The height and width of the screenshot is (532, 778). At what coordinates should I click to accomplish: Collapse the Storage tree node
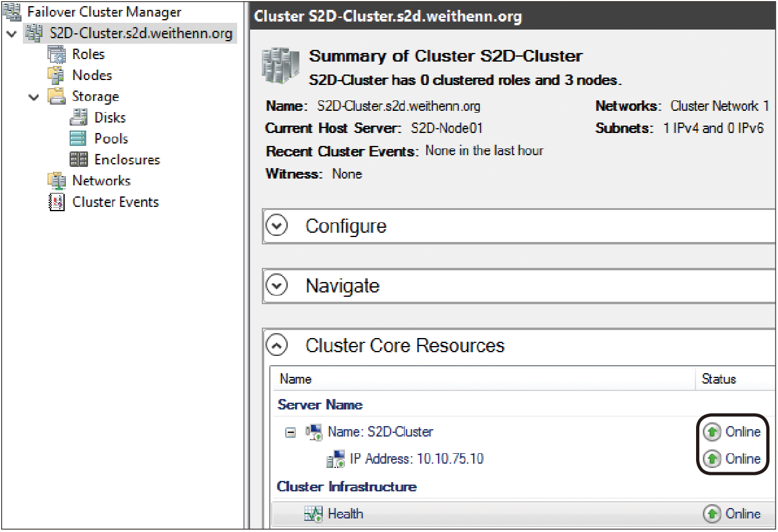pos(34,97)
